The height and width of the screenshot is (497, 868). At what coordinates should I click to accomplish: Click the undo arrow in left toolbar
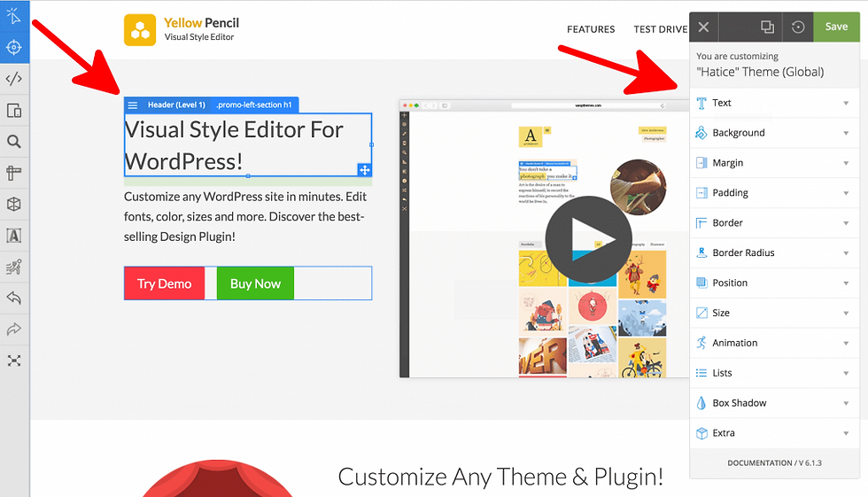pos(14,299)
